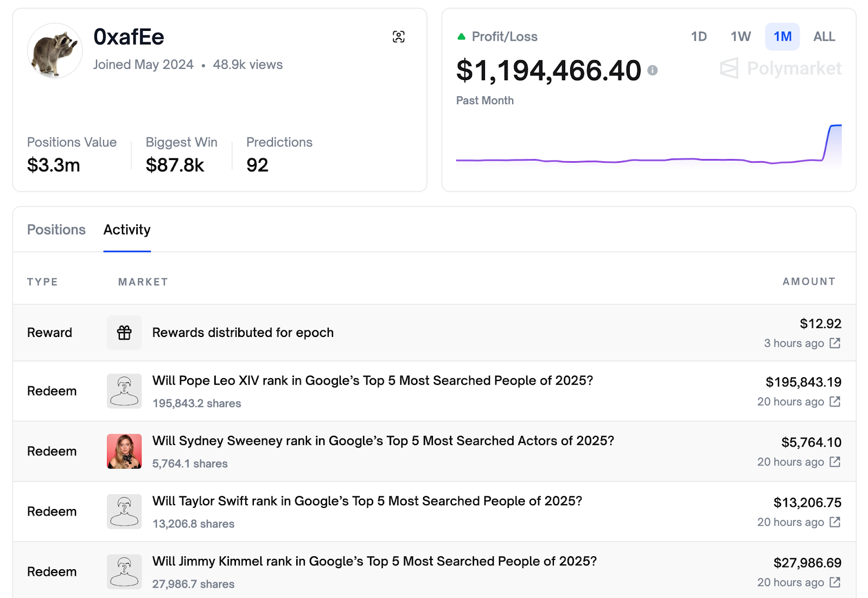Open the Jimmy Kimmel Top 5 market link
The height and width of the screenshot is (598, 868).
tap(374, 561)
